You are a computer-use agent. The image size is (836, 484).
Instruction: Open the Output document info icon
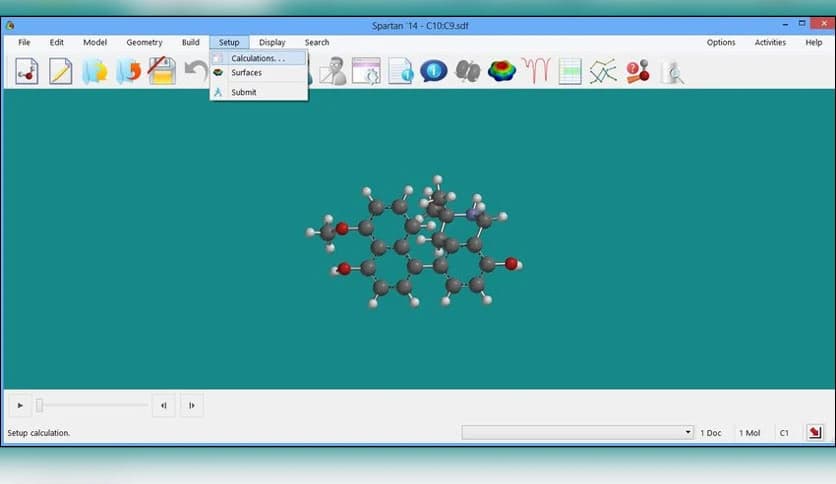(x=400, y=71)
